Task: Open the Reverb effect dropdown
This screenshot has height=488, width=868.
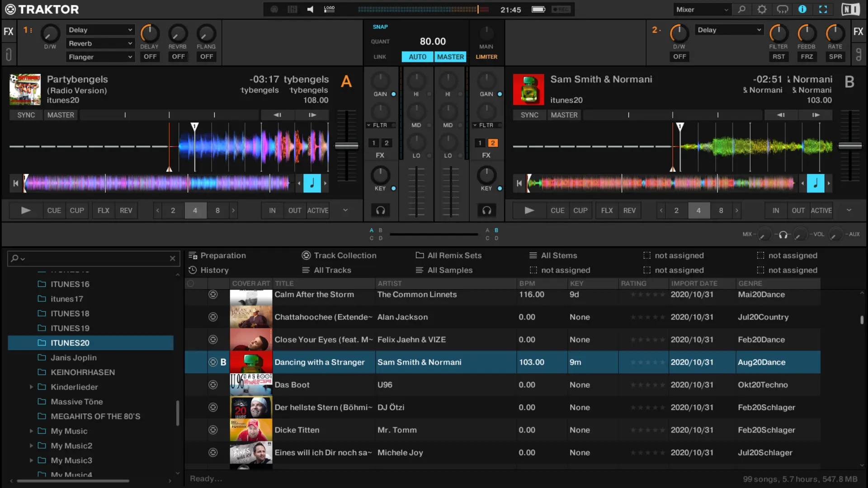Action: tap(100, 43)
